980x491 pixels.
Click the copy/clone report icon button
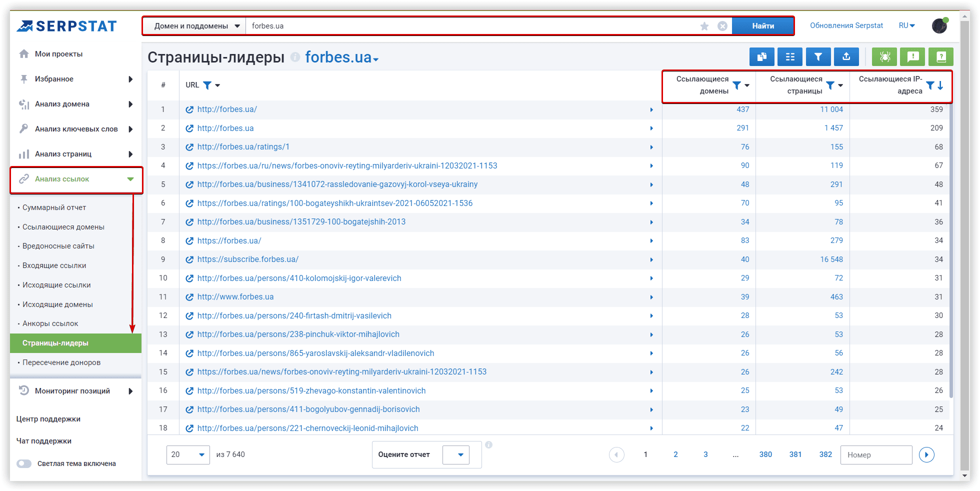(x=761, y=57)
